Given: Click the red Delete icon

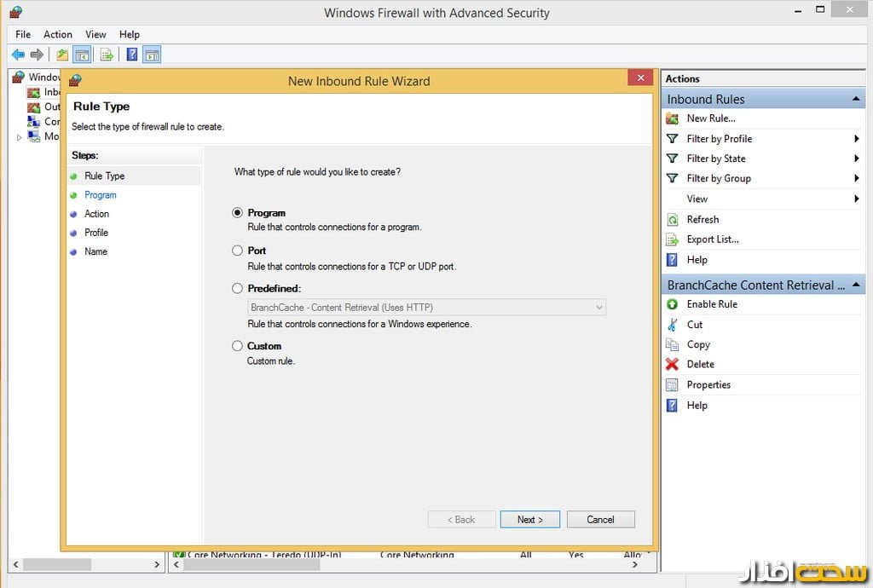Looking at the screenshot, I should 672,364.
